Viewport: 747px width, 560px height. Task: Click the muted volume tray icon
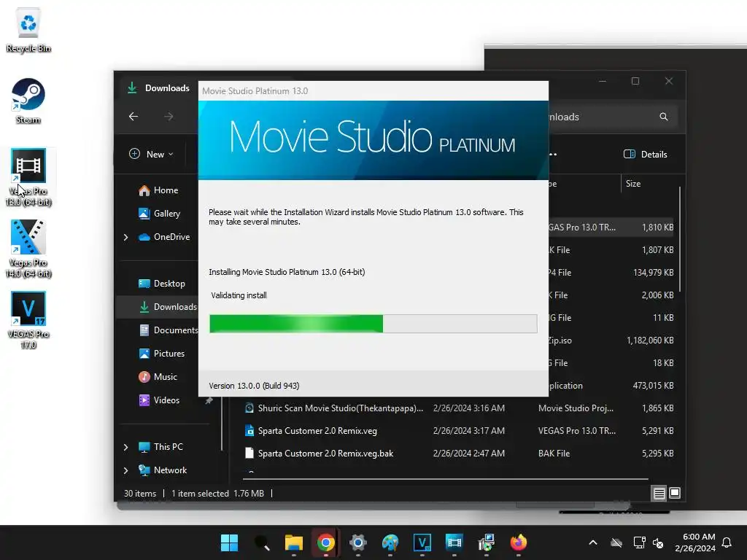click(658, 542)
